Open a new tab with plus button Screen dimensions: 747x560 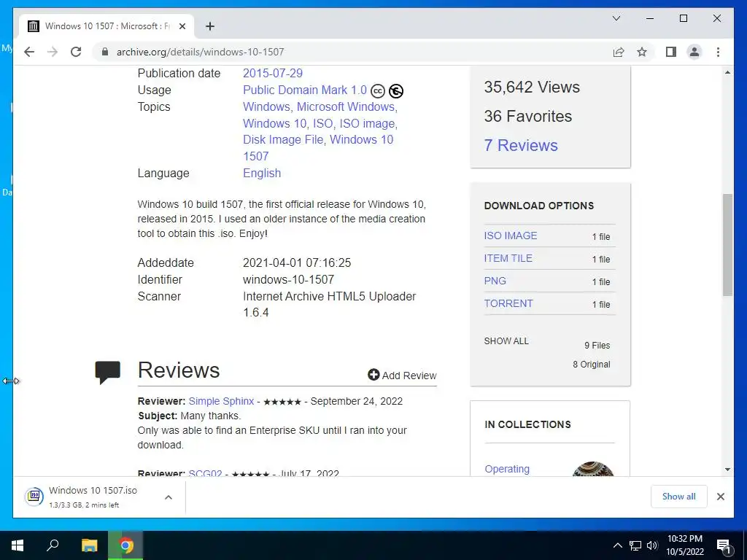(209, 26)
